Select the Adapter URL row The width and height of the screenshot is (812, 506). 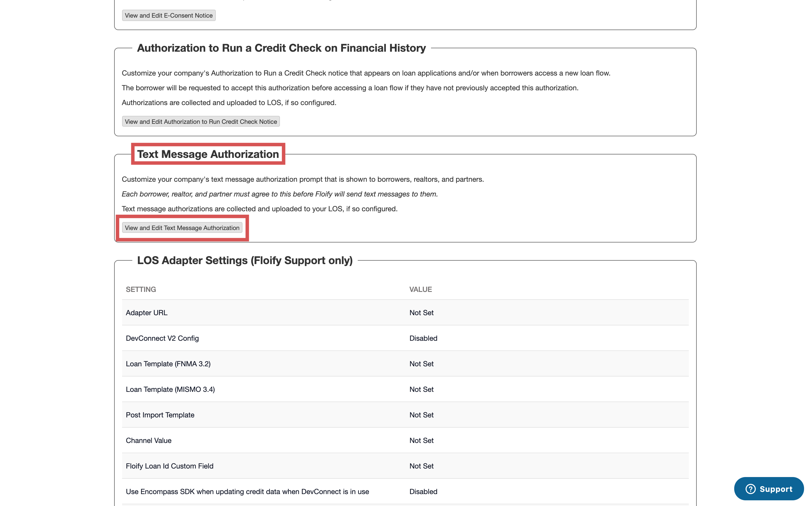click(x=147, y=313)
